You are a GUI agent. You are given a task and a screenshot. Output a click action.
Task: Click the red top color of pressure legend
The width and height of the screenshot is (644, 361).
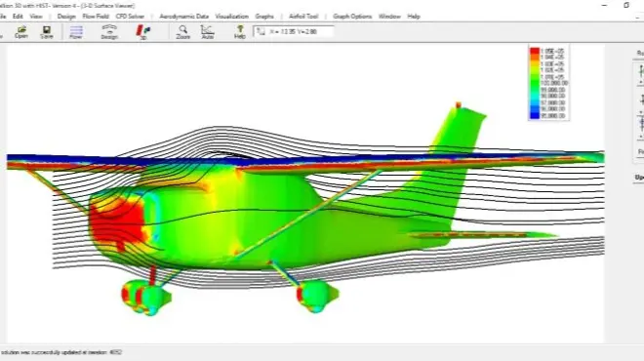coord(535,51)
